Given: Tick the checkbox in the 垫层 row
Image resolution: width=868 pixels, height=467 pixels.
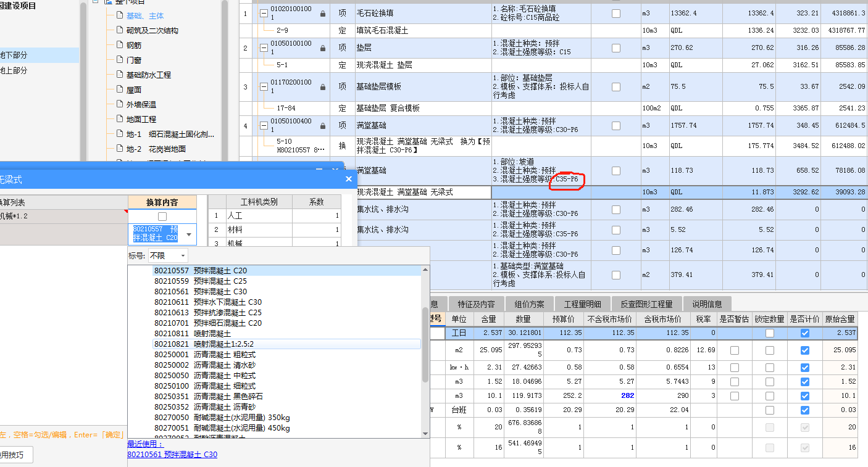Looking at the screenshot, I should coord(616,48).
